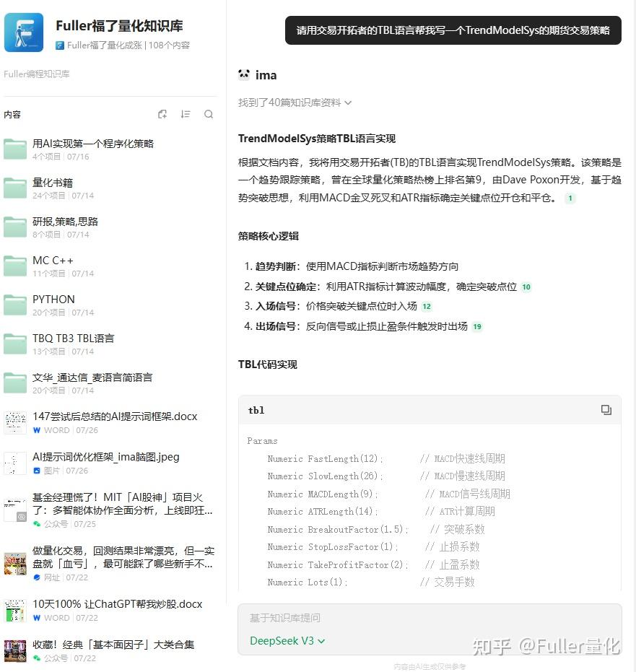
Task: Click citation badge 1 after the strategy intro
Action: [571, 197]
